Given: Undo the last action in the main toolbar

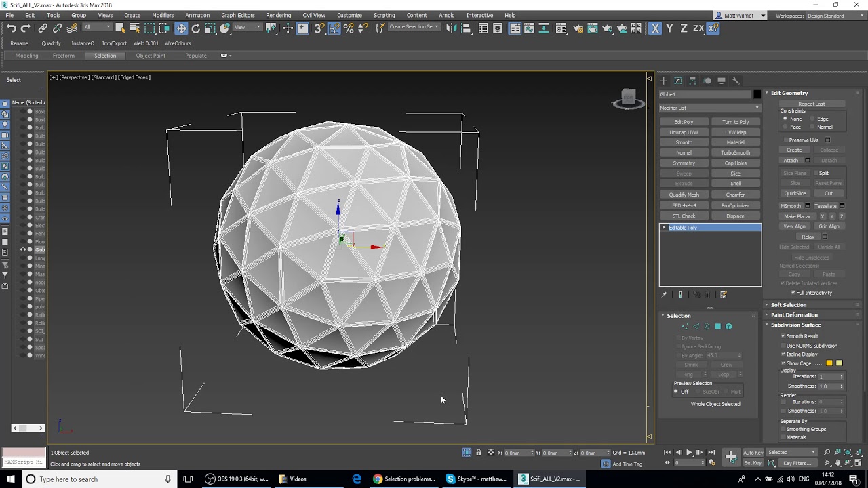Looking at the screenshot, I should point(12,28).
